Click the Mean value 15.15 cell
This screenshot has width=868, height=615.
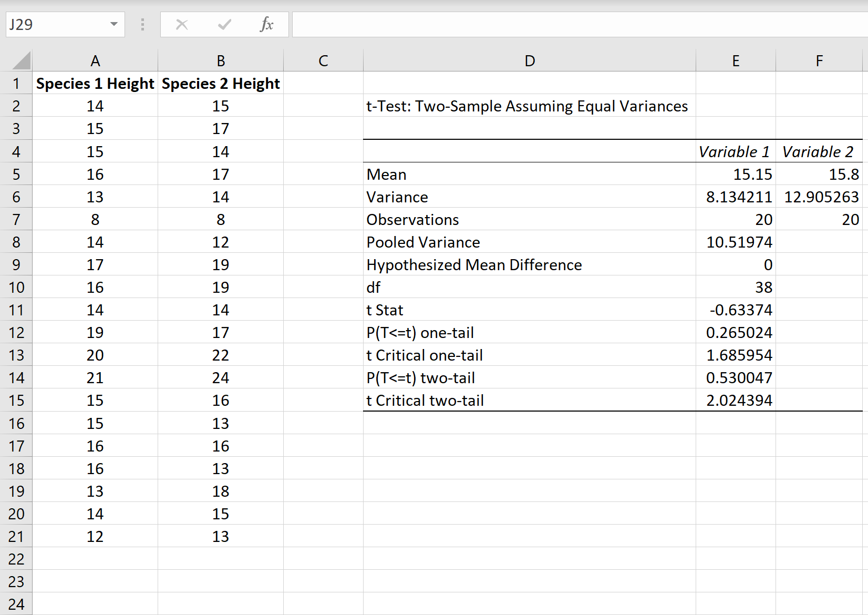[x=736, y=174]
